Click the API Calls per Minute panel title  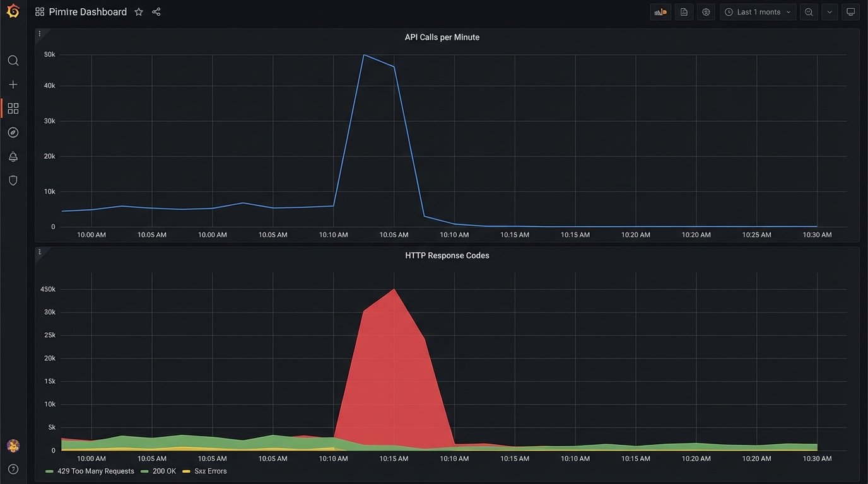coord(442,37)
